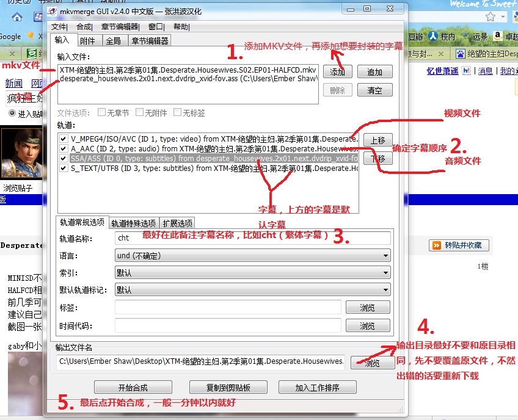Click the 时间代码 input field

[228, 325]
